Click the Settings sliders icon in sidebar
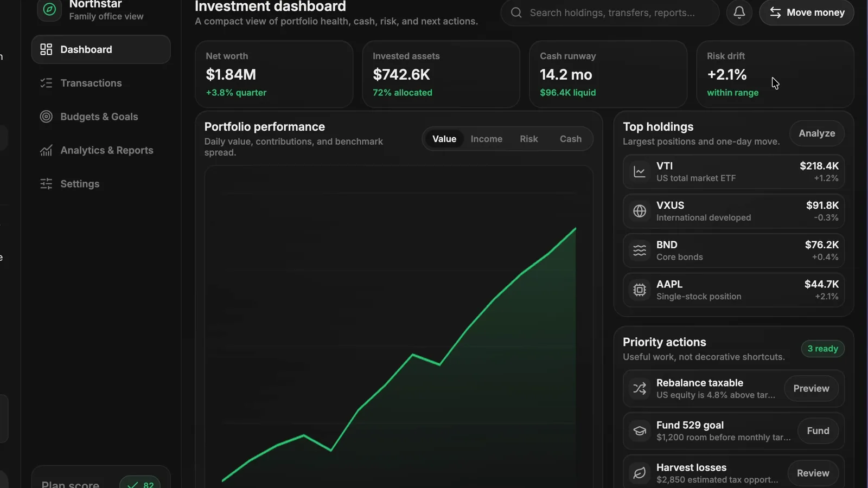Viewport: 868px width, 488px height. (x=46, y=184)
